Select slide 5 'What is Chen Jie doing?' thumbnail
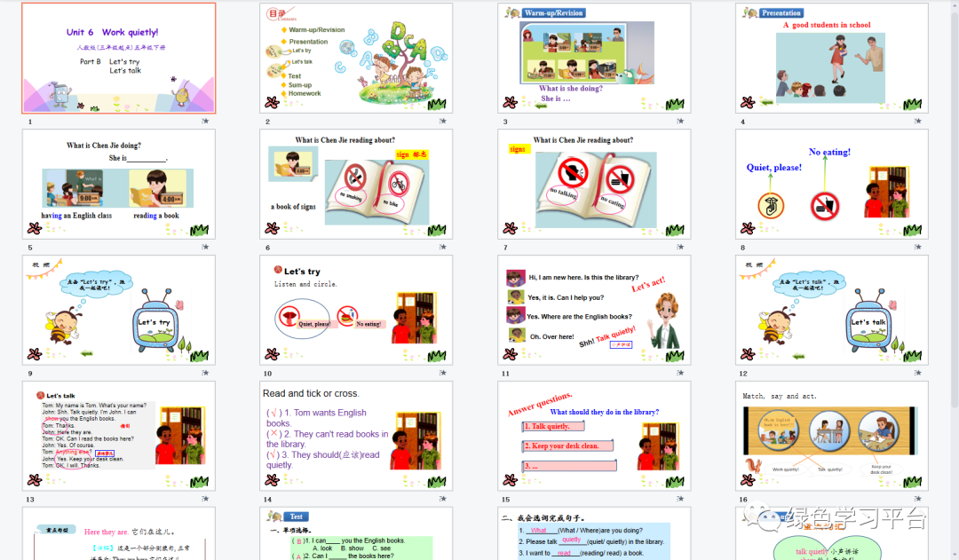959x560 pixels. 119,184
